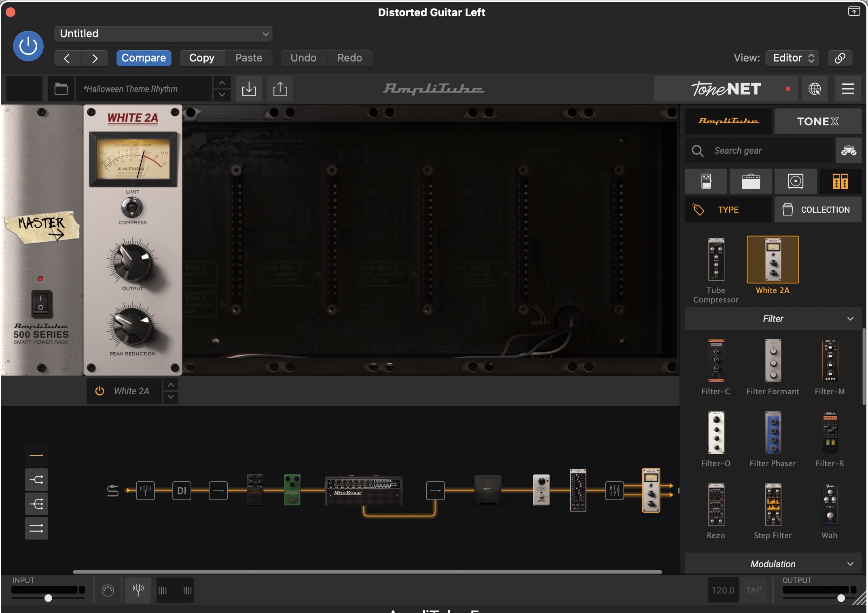Switch to the TONEX tab
Screen dimensions: 868x613
[x=817, y=121]
